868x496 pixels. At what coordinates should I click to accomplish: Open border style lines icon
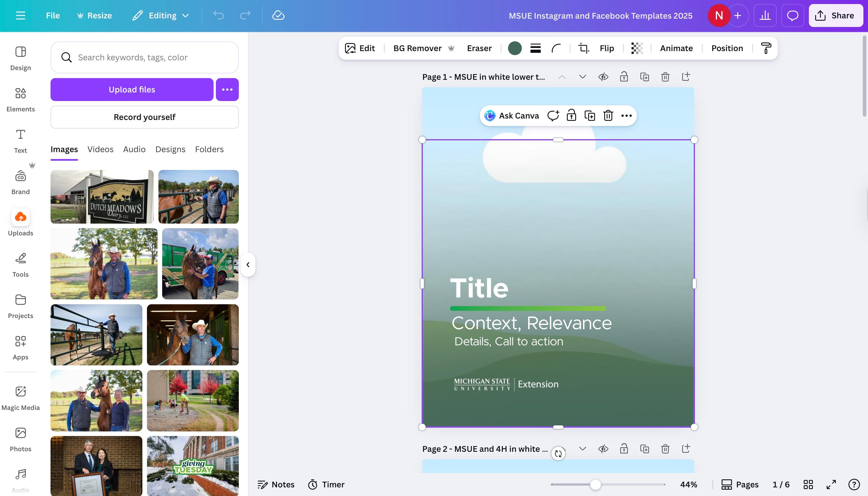(x=535, y=49)
